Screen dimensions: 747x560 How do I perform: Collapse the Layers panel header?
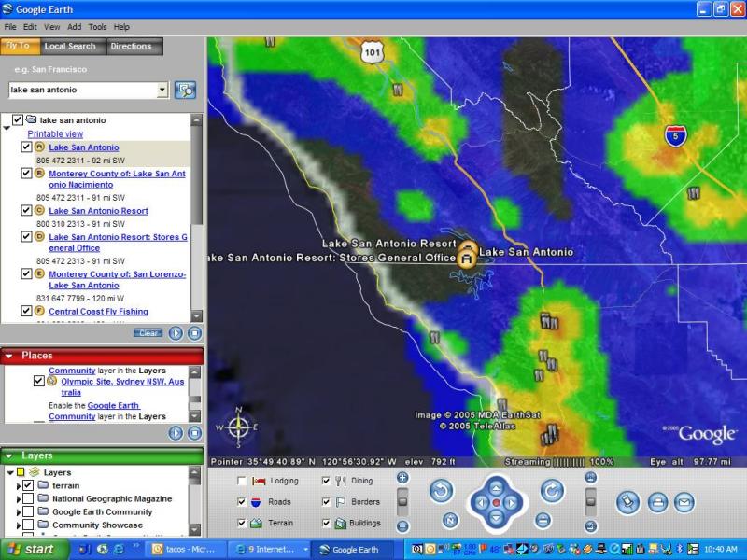pos(9,455)
